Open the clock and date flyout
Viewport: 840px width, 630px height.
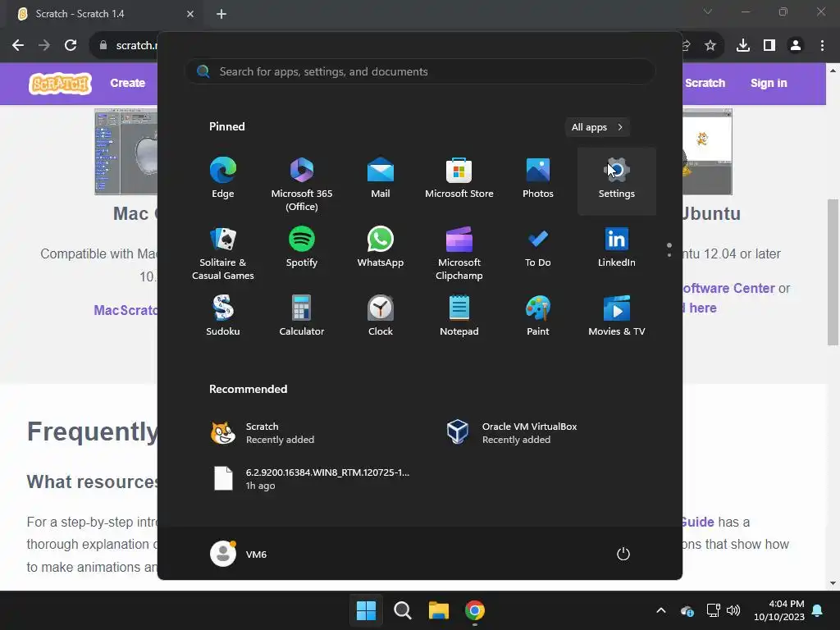click(x=779, y=610)
